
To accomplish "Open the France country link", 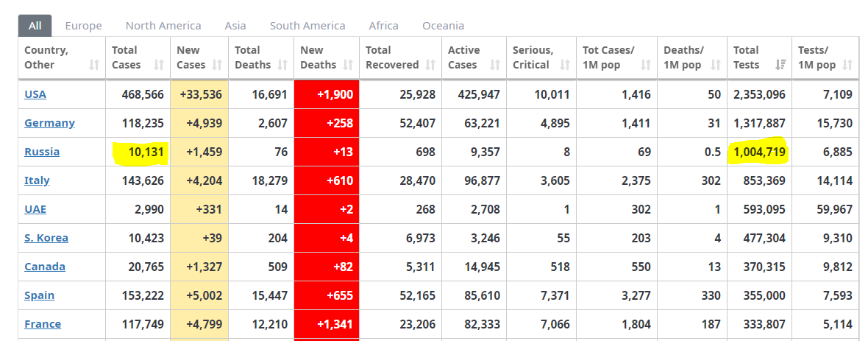I will [43, 324].
